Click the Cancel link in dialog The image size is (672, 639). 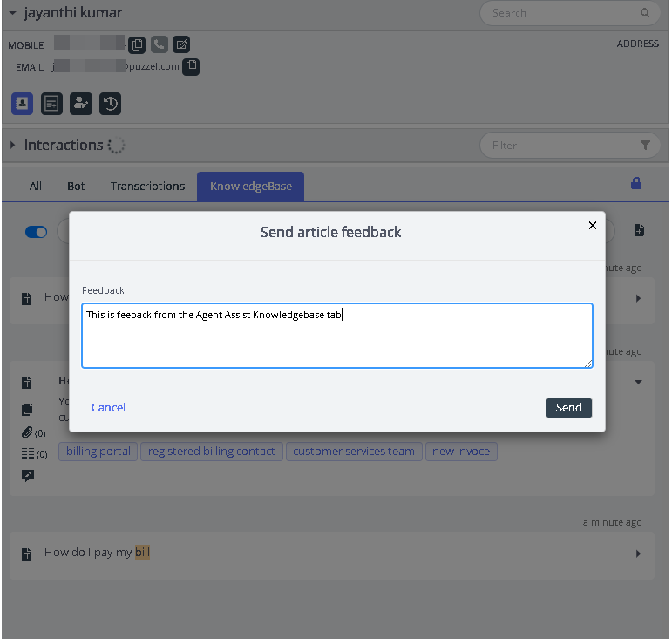[108, 408]
